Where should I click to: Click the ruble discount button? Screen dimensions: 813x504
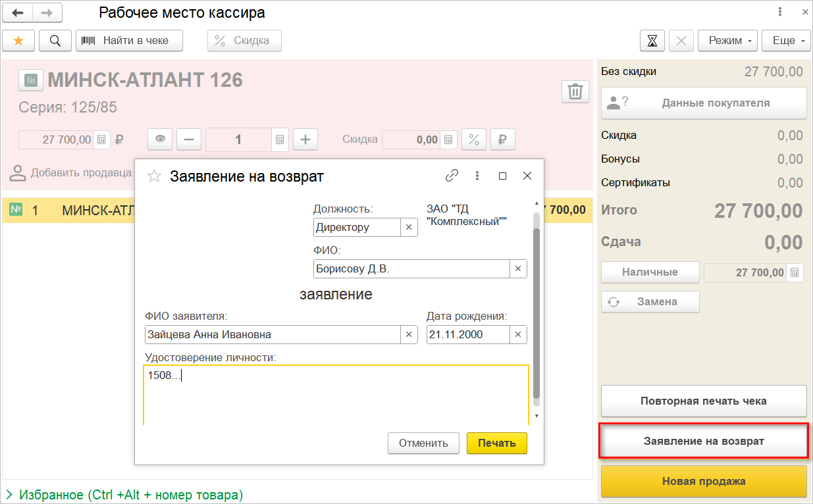(502, 139)
